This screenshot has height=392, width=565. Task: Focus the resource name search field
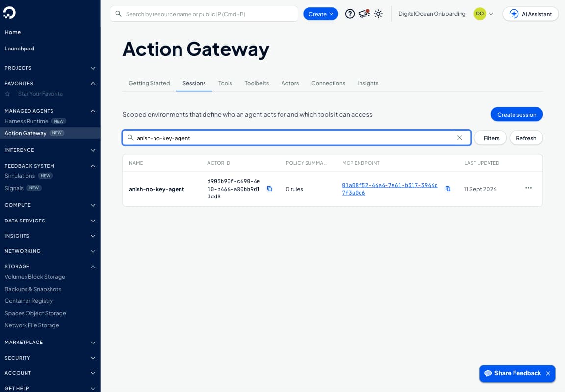[x=204, y=14]
